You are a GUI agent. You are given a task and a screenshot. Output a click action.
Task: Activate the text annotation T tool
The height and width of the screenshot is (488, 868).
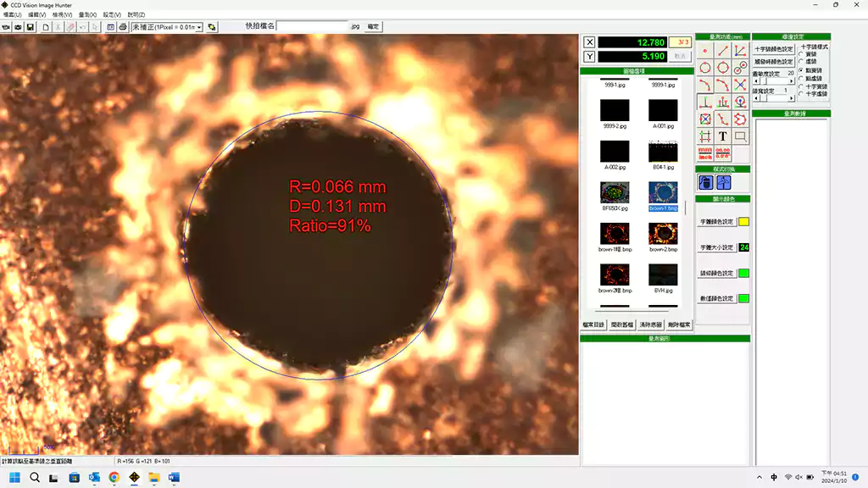click(x=723, y=136)
